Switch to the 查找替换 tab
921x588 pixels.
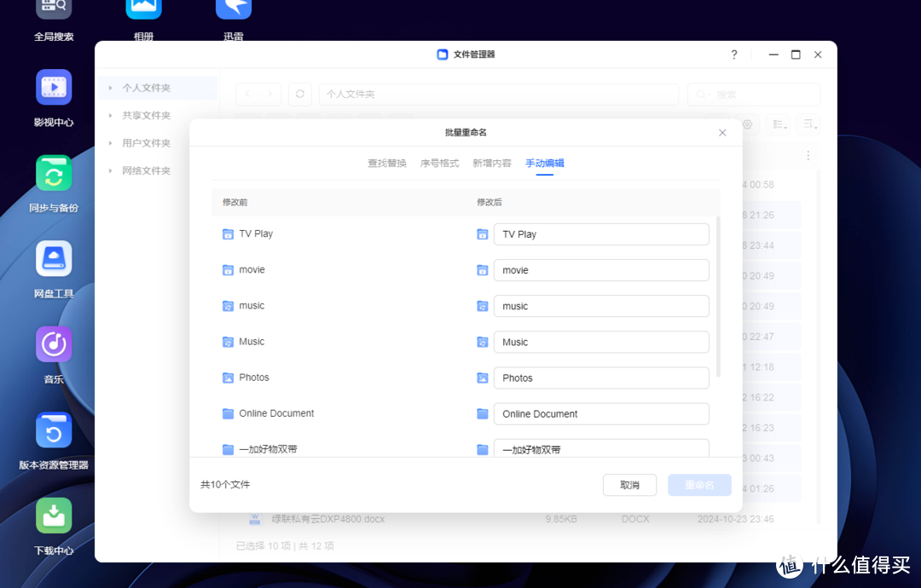point(387,163)
